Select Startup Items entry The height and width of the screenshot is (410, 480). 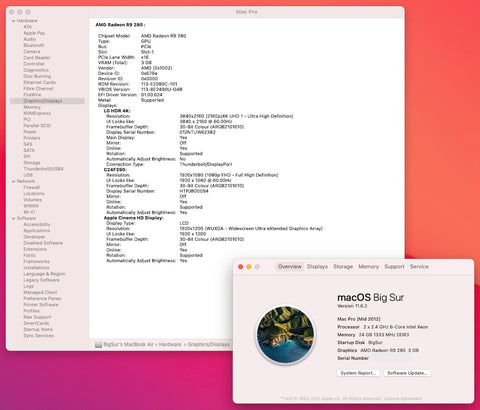[38, 329]
